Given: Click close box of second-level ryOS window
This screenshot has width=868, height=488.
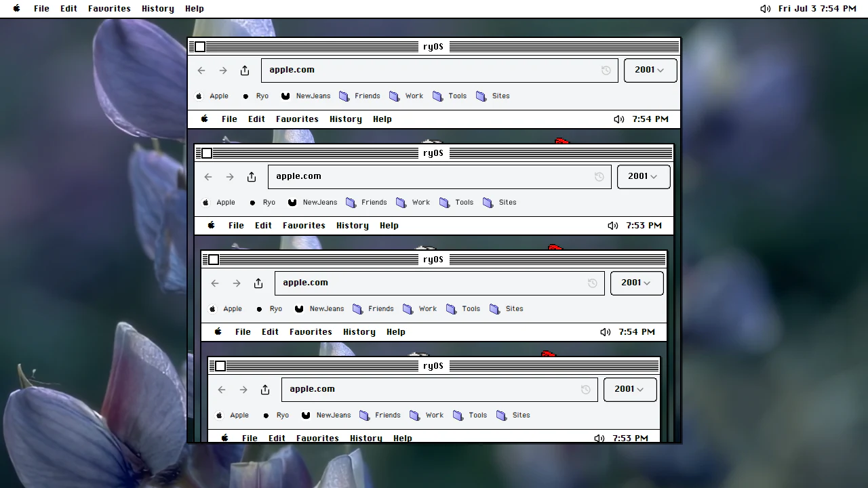Looking at the screenshot, I should (207, 153).
